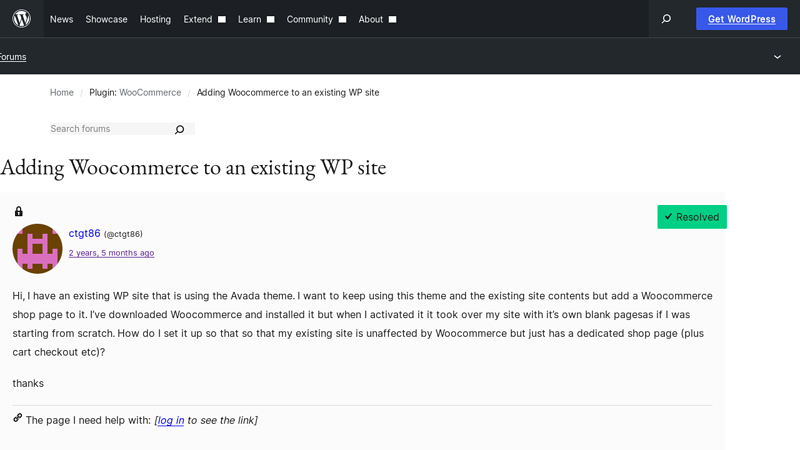Image resolution: width=800 pixels, height=450 pixels.
Task: Submit the forum search magnifier icon
Action: 180,130
